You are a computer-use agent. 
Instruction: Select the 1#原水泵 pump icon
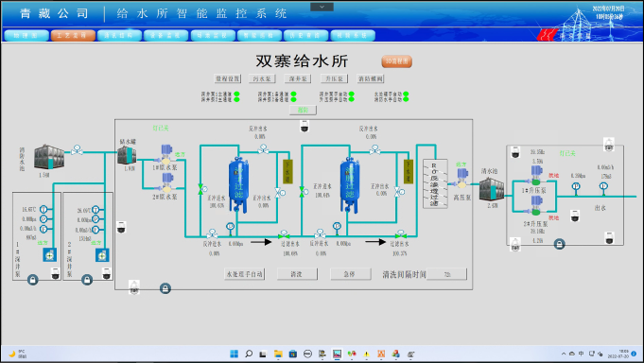(166, 154)
